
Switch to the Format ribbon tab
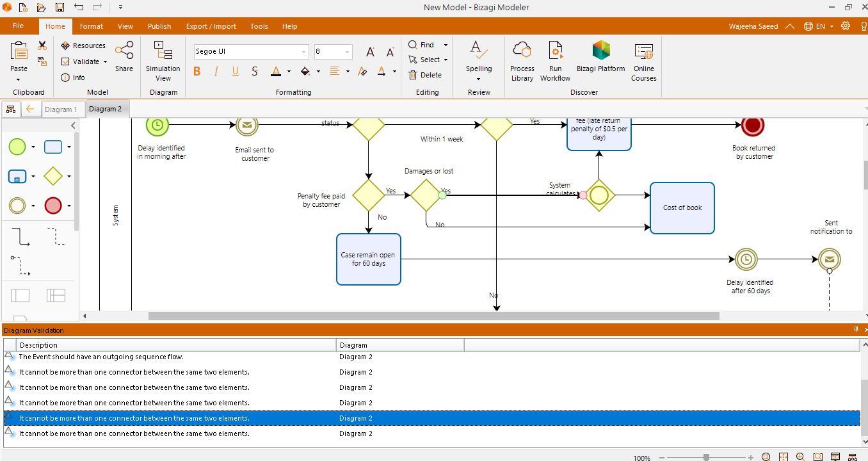92,26
